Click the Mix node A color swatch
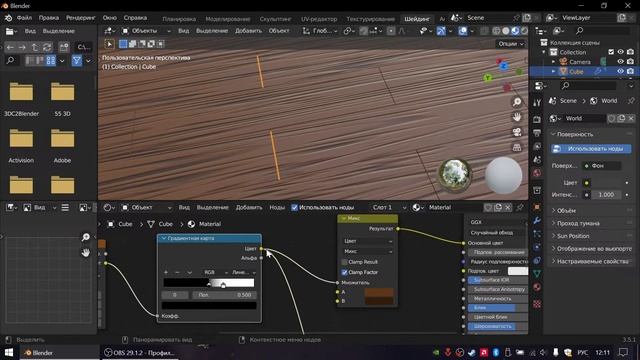Screen dimensions: 640x360 (379, 292)
